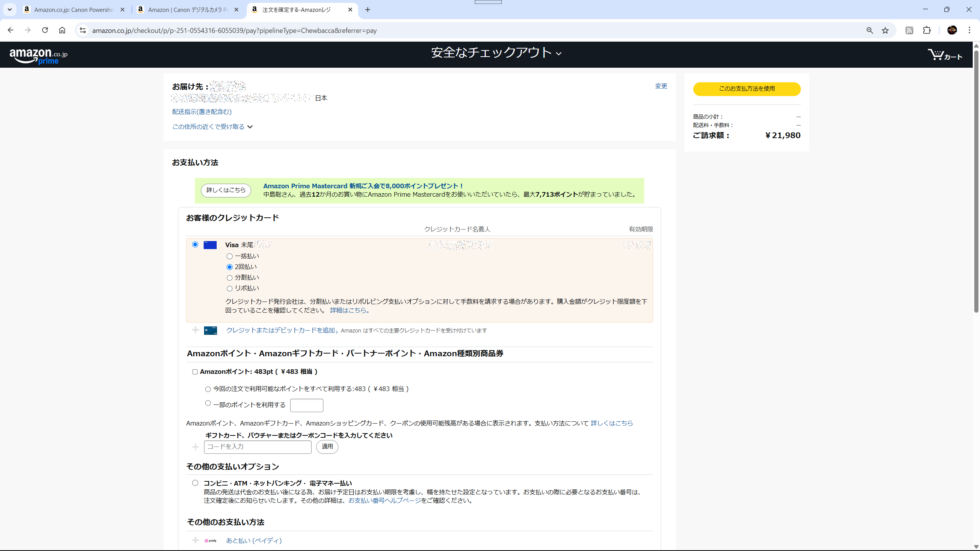Switch to the Amazon.co.jp: Canon Powershot tab
The height and width of the screenshot is (551, 980).
coord(73,10)
